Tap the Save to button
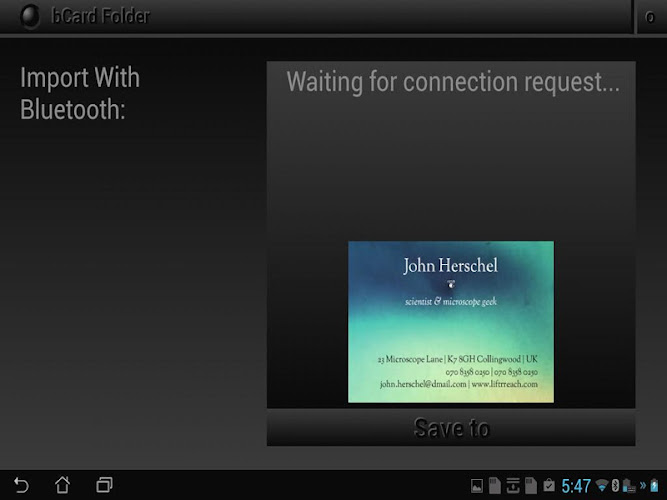667x500 pixels. click(451, 428)
